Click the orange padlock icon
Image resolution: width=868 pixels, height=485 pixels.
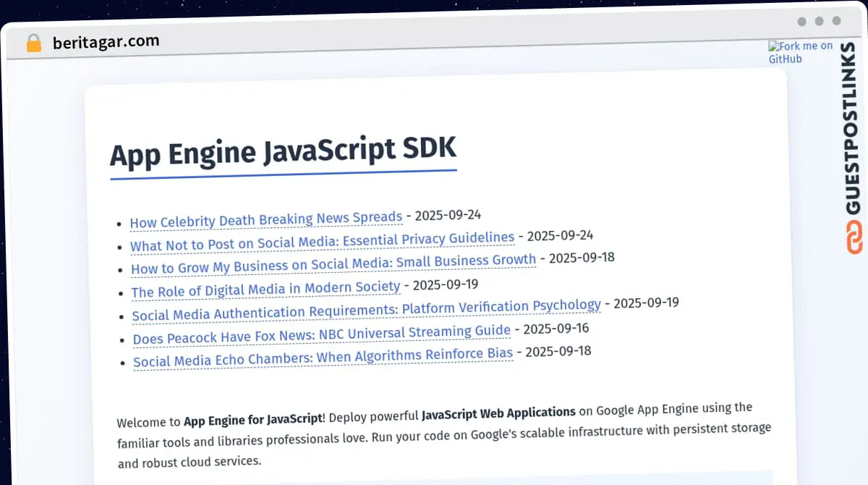33,43
